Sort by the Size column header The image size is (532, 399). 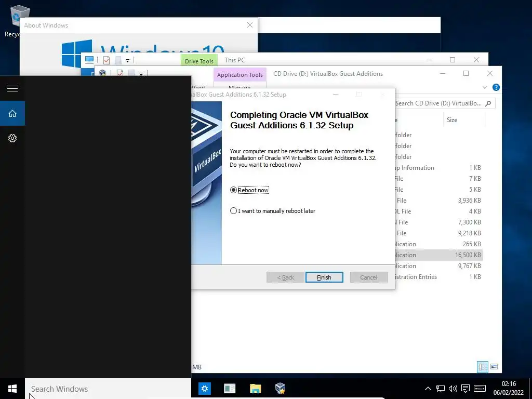(464, 120)
